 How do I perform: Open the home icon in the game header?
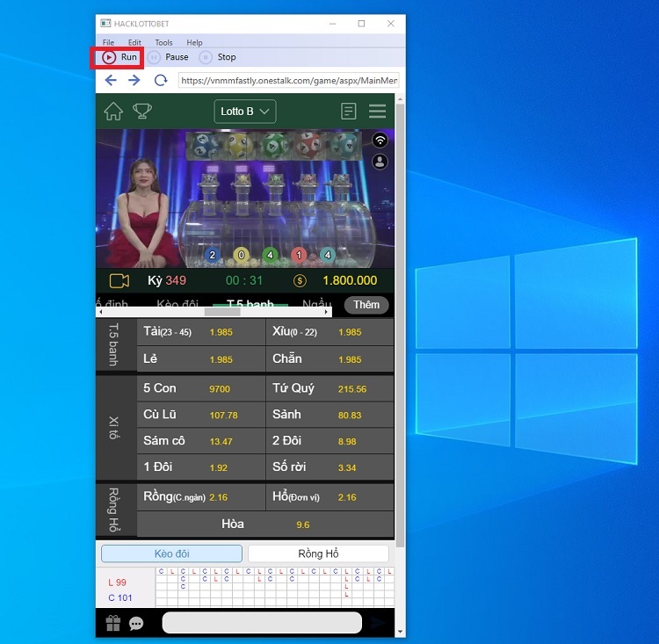[113, 111]
